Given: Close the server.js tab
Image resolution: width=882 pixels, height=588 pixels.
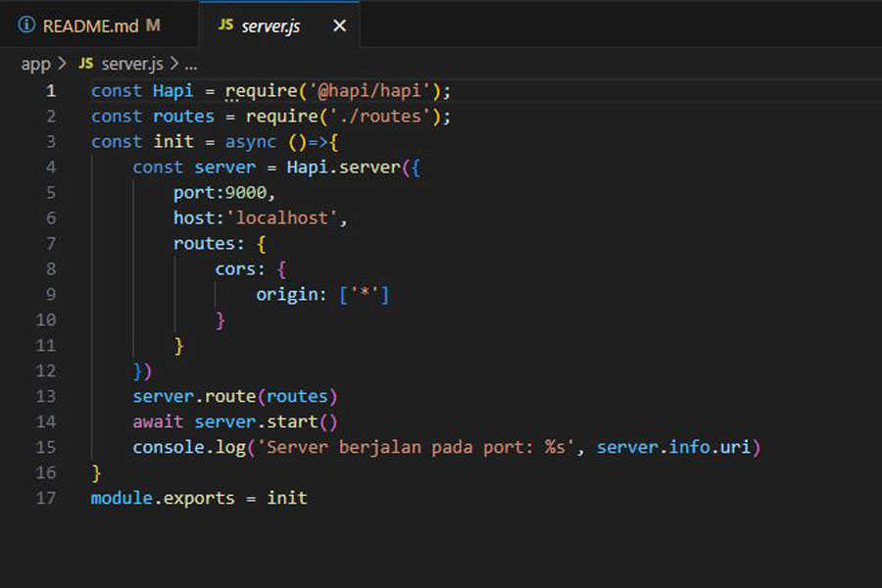Looking at the screenshot, I should pyautogui.click(x=339, y=25).
